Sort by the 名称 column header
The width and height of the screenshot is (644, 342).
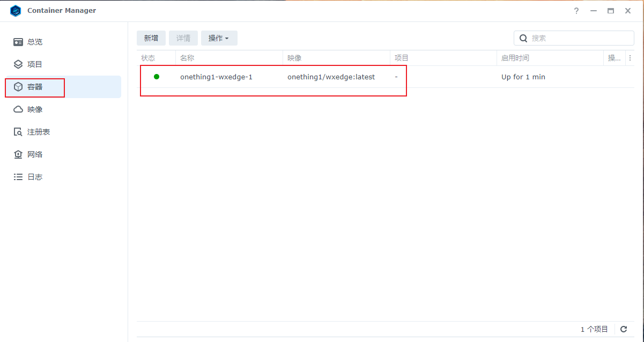[229, 58]
